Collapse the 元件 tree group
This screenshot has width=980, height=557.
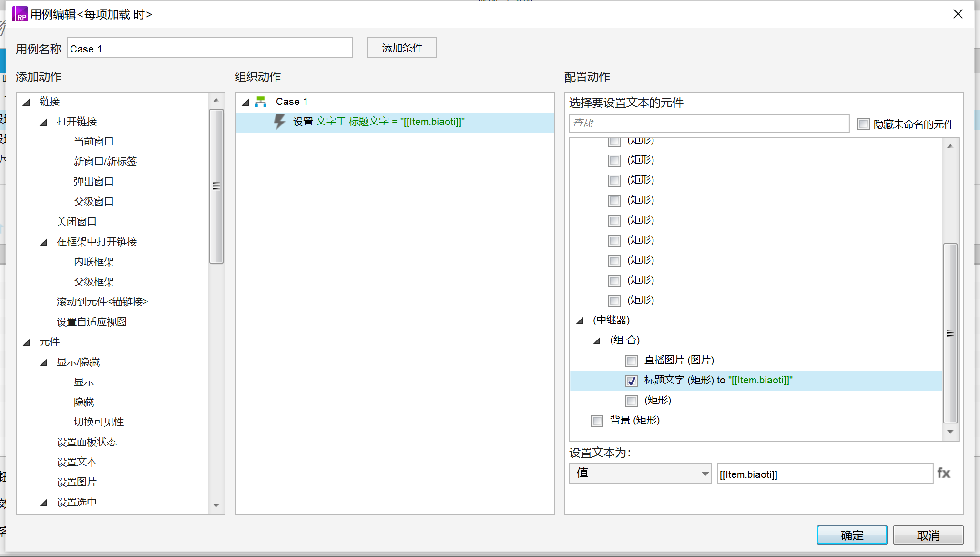pos(27,342)
